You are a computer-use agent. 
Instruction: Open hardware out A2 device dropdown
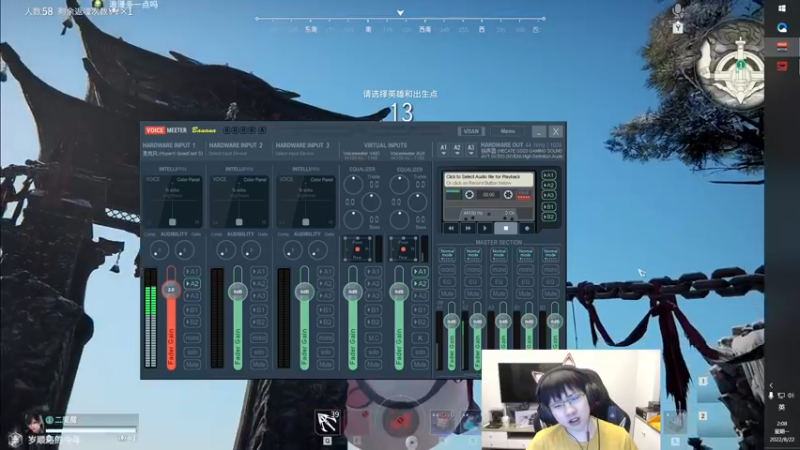pyautogui.click(x=457, y=149)
